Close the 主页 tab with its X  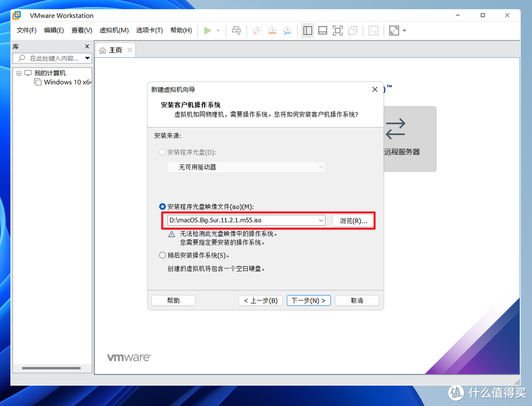pyautogui.click(x=130, y=50)
